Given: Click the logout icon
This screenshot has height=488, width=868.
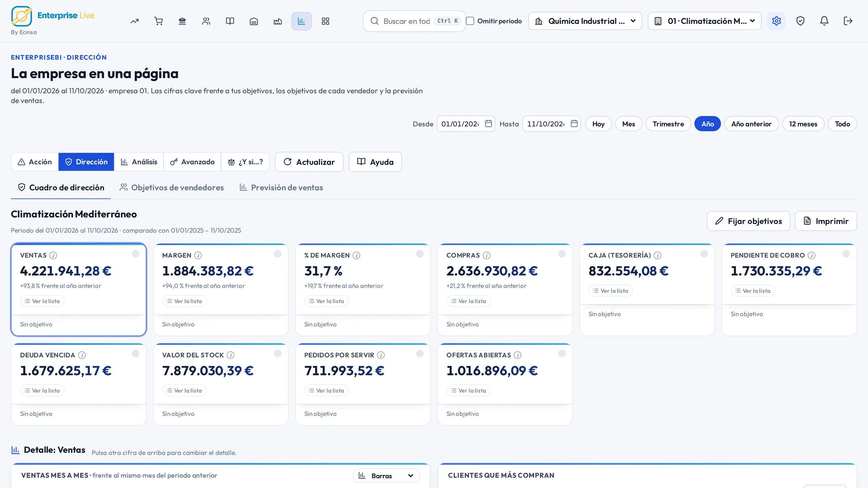Looking at the screenshot, I should [x=848, y=21].
